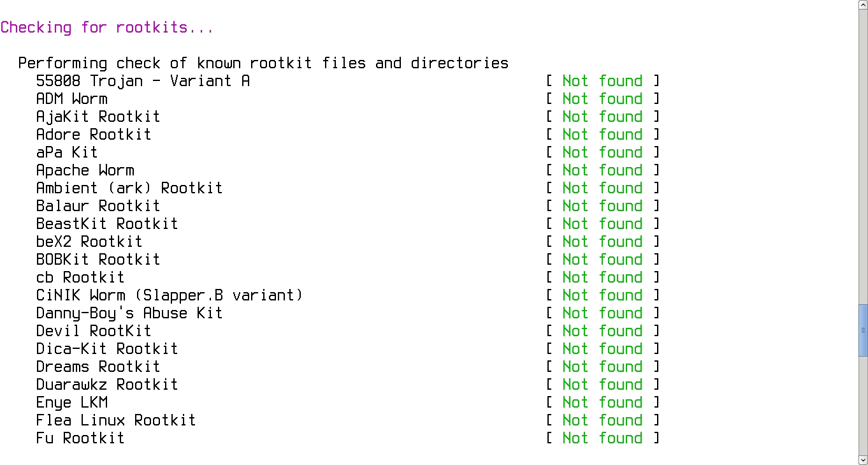Viewport: 868px width, 465px height.
Task: Click the 'Dreams Rootkit' entry
Action: (x=98, y=367)
